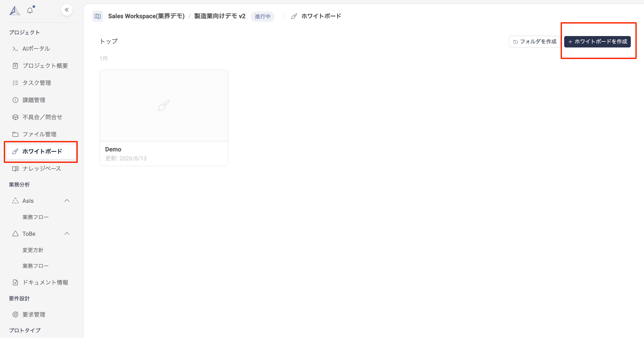Open プロジェクト概要 in the sidebar

41,66
